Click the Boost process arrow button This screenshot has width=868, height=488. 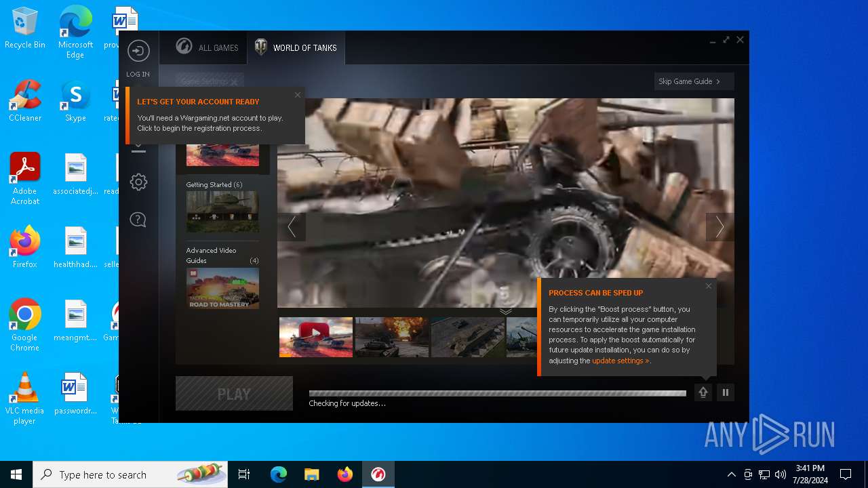tap(703, 392)
